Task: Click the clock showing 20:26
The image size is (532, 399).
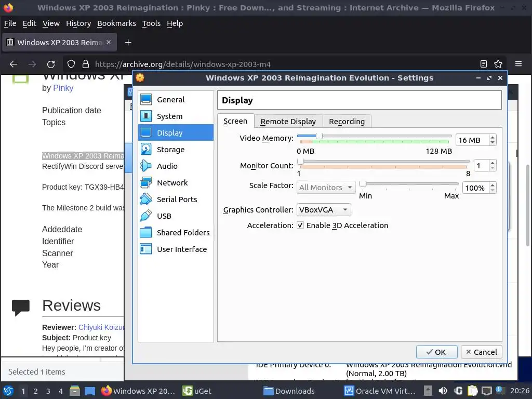Action: (x=520, y=391)
